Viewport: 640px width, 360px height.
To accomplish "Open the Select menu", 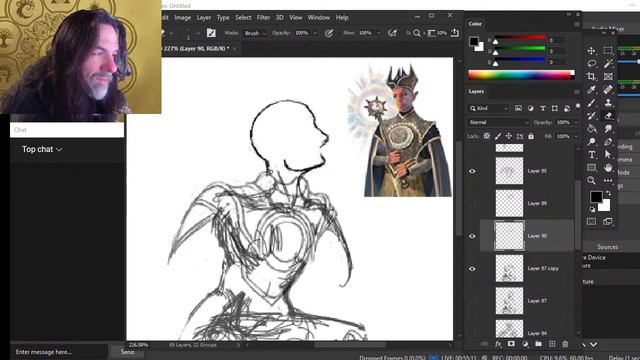I will click(x=243, y=18).
